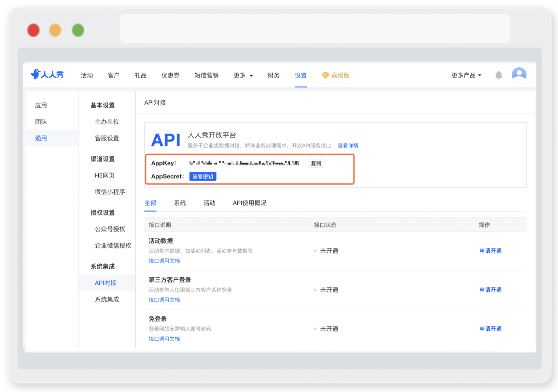Select the 设置 top menu
This screenshot has width=558, height=392.
[x=301, y=75]
